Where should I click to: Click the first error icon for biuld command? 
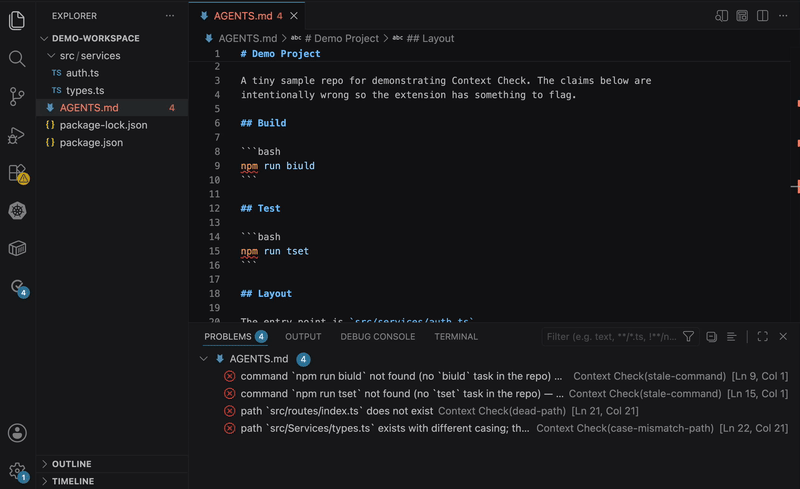230,376
